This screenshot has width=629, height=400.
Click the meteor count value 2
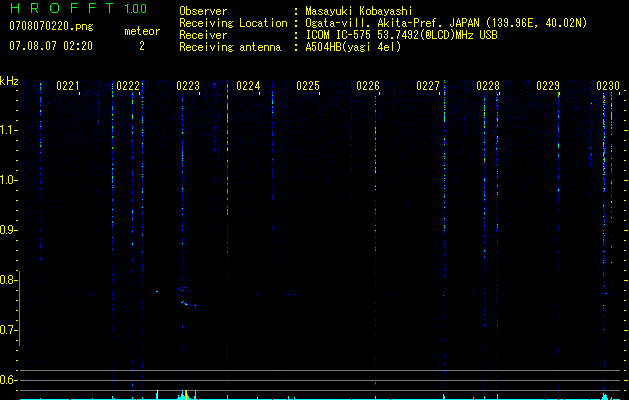pyautogui.click(x=142, y=46)
